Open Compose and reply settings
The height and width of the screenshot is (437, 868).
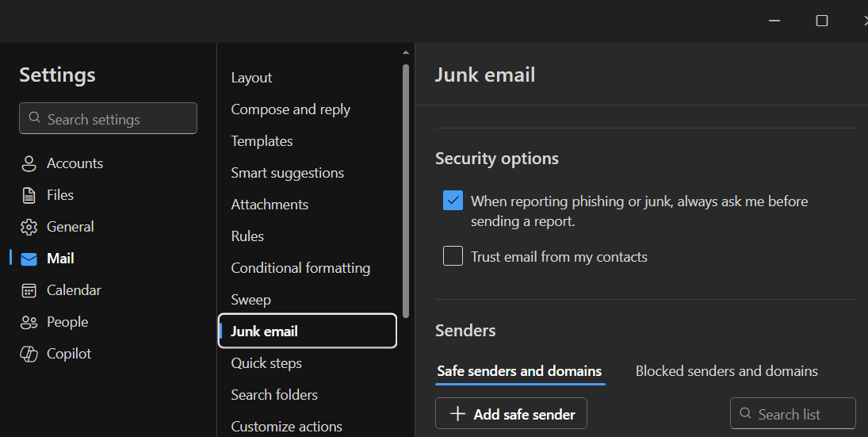coord(291,109)
